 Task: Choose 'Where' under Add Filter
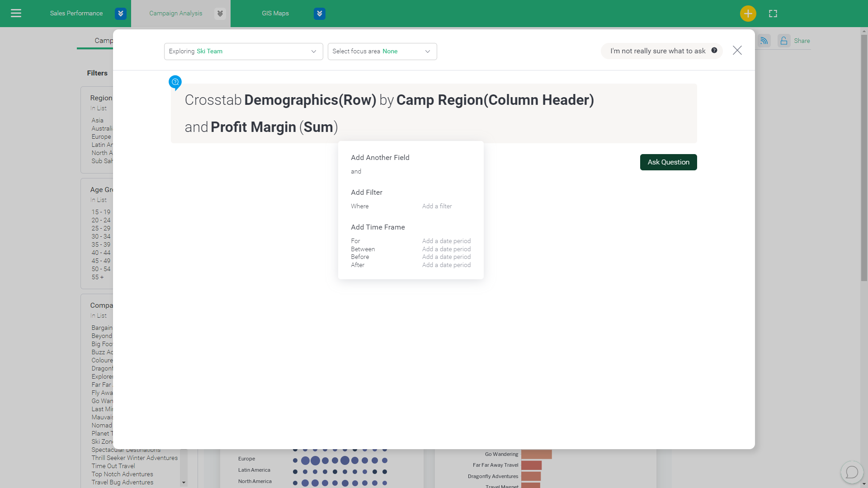point(360,206)
